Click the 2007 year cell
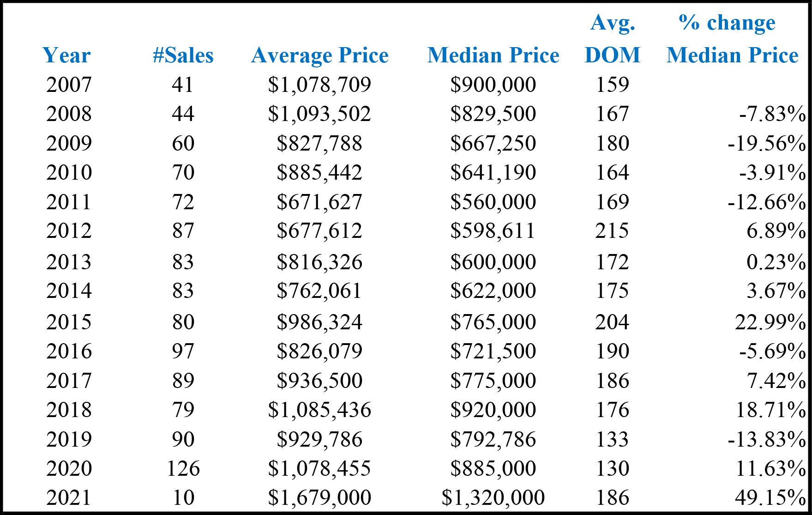Image resolution: width=812 pixels, height=515 pixels. point(69,85)
